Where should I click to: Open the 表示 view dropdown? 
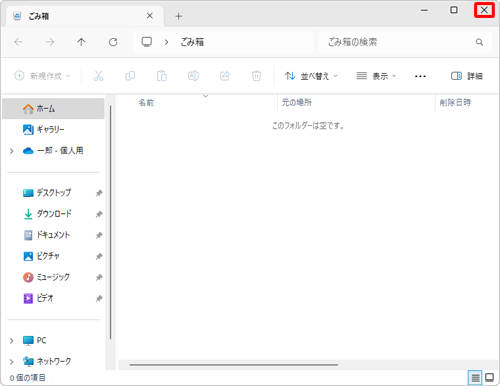point(376,76)
